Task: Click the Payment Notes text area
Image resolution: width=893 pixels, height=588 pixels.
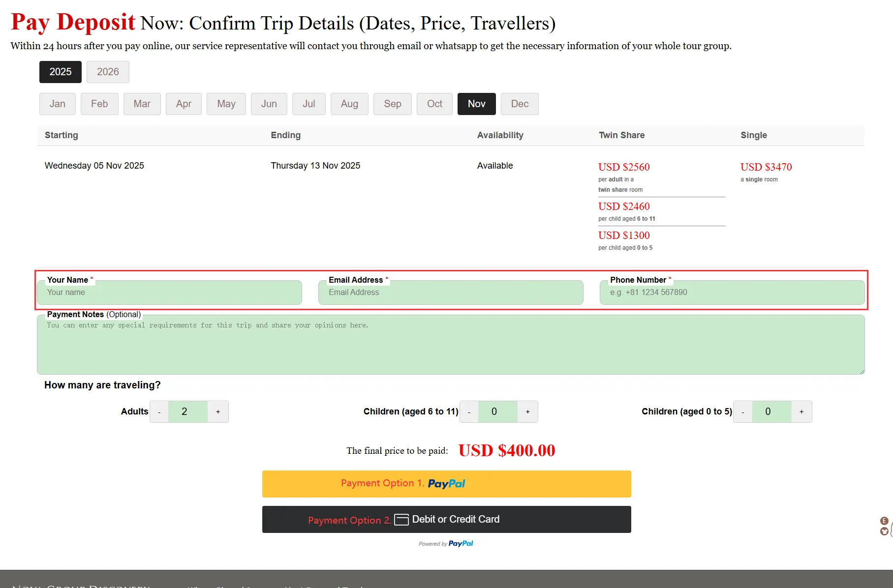Action: tap(451, 345)
